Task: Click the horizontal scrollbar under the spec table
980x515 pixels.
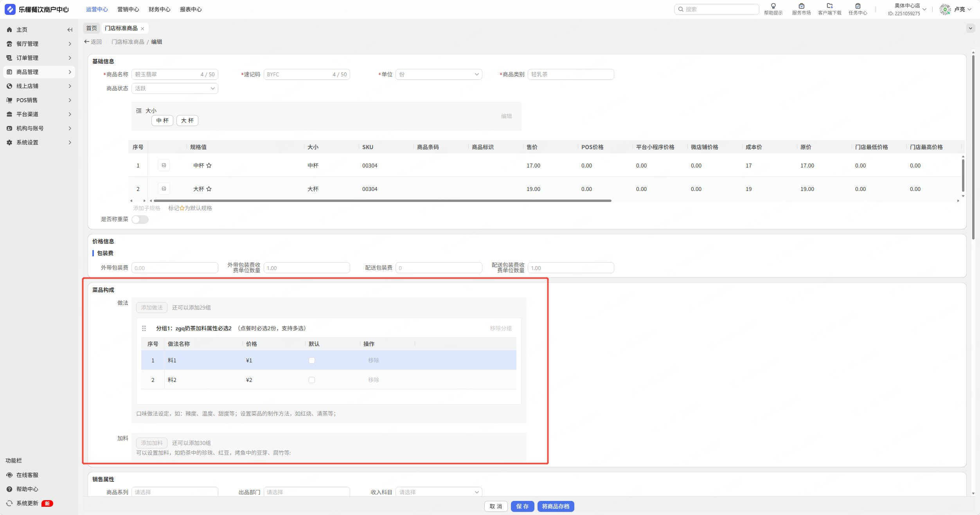Action: pos(382,201)
